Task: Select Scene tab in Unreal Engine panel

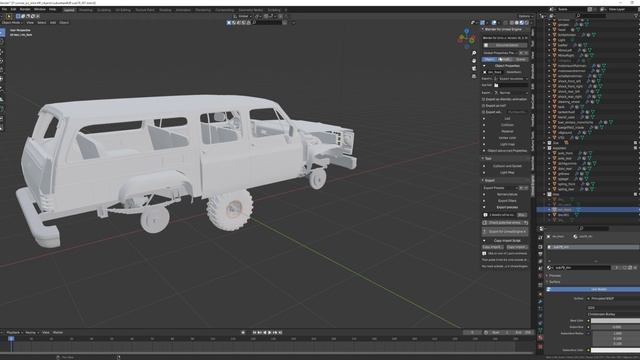Action: tap(520, 60)
